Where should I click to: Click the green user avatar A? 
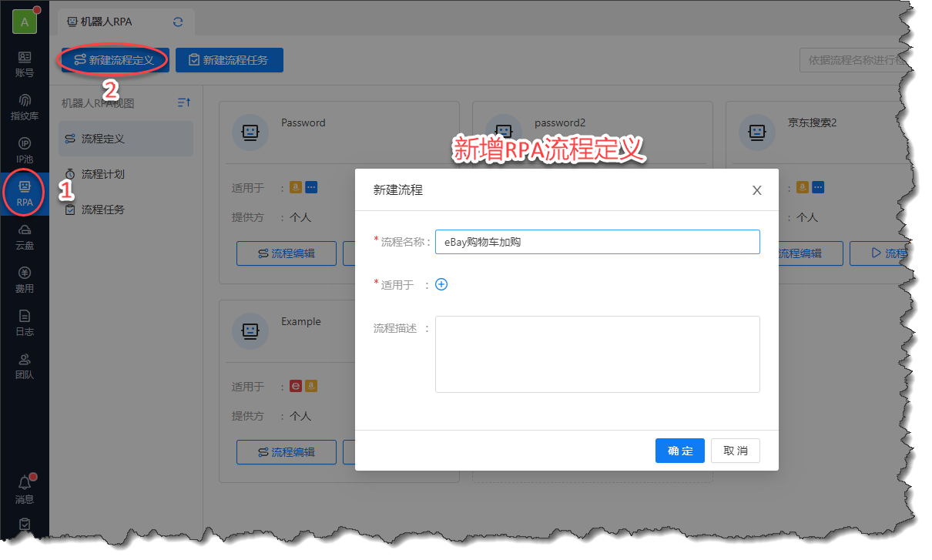pyautogui.click(x=25, y=22)
